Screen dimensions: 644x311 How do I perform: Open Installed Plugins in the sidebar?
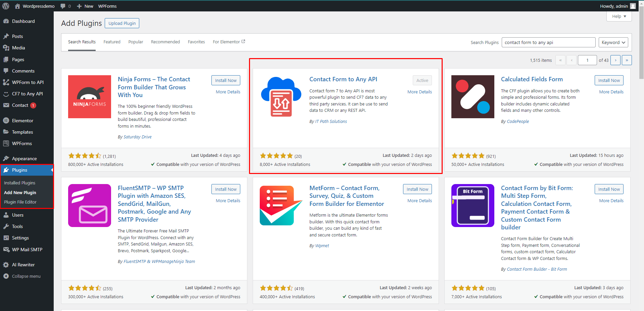[19, 183]
